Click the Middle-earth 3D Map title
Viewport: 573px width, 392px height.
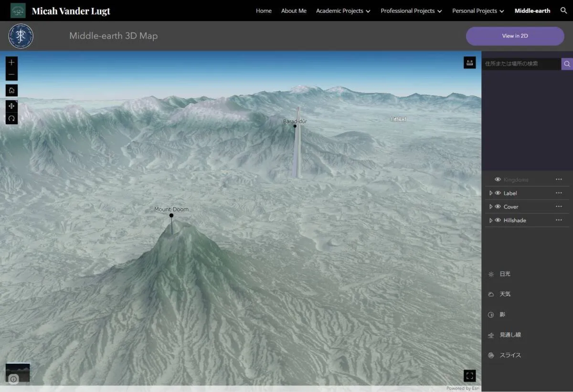pos(113,36)
